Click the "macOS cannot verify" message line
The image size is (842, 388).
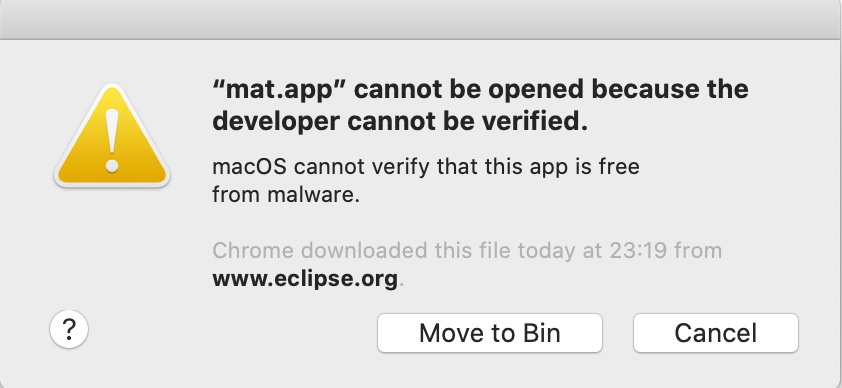(426, 167)
